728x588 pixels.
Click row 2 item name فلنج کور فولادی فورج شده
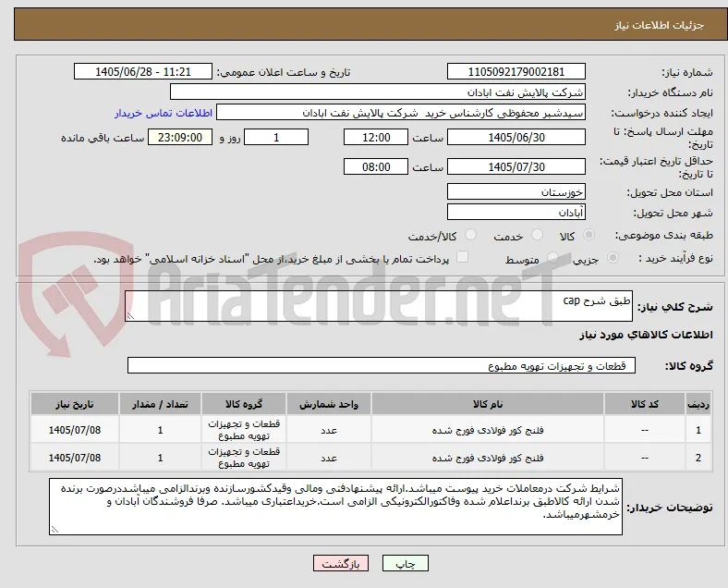pyautogui.click(x=488, y=458)
